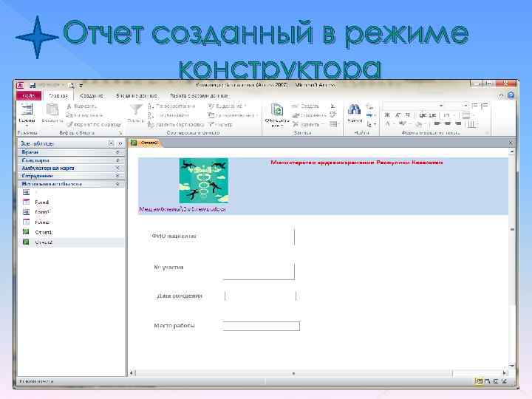Click the Отчет1 report icon in navigation pane

pos(26,232)
